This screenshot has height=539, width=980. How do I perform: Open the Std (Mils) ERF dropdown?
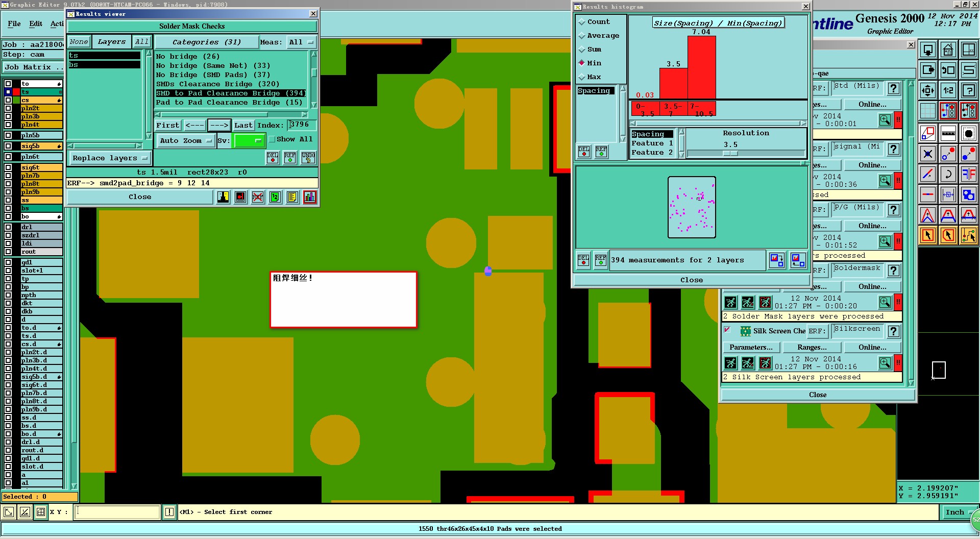[857, 88]
